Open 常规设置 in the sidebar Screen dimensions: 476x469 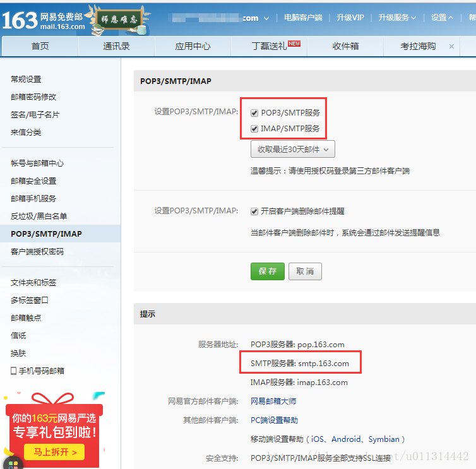26,80
